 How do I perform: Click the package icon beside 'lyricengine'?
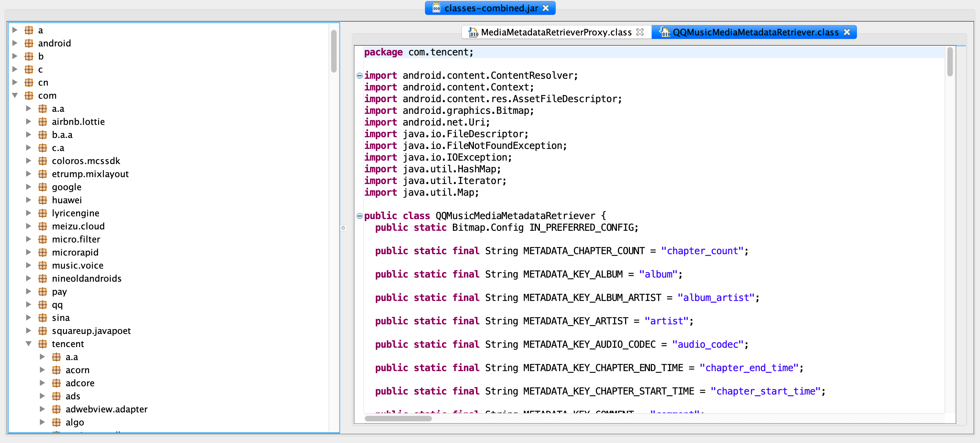(x=43, y=213)
